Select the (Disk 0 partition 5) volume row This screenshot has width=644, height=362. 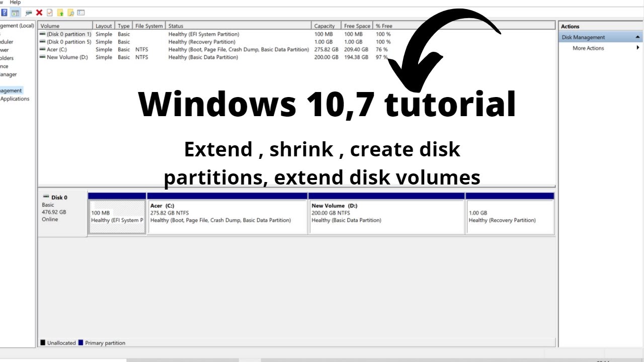(x=215, y=42)
